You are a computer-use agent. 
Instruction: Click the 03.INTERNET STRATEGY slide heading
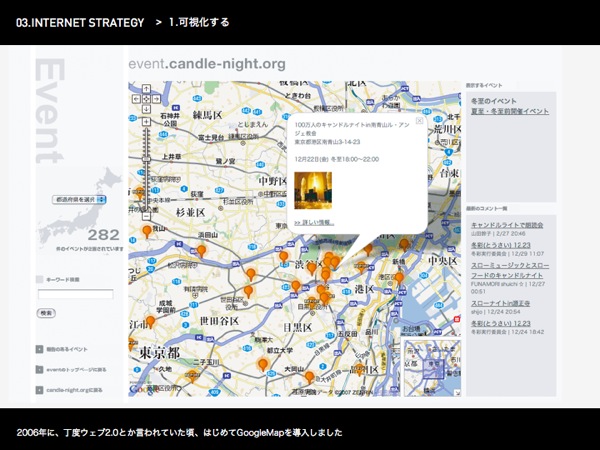80,23
